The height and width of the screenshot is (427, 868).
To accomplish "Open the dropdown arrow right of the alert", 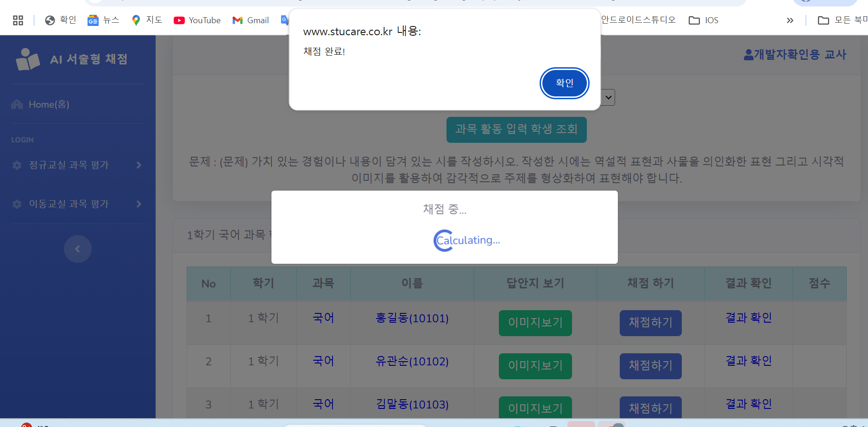I will [608, 97].
